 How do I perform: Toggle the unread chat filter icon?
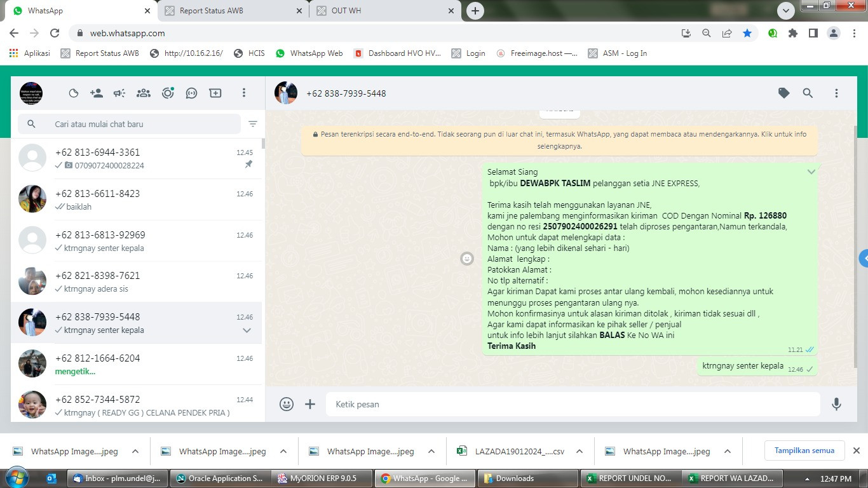pos(253,124)
